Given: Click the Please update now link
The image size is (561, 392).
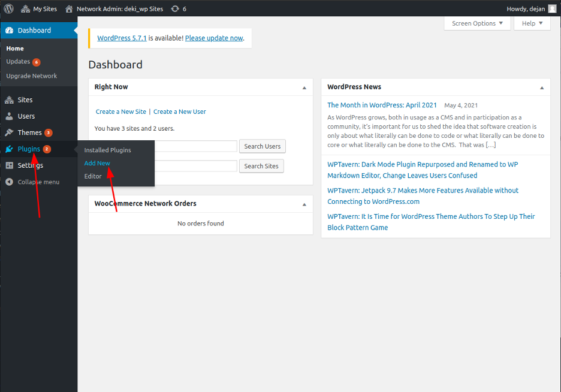Looking at the screenshot, I should (214, 38).
